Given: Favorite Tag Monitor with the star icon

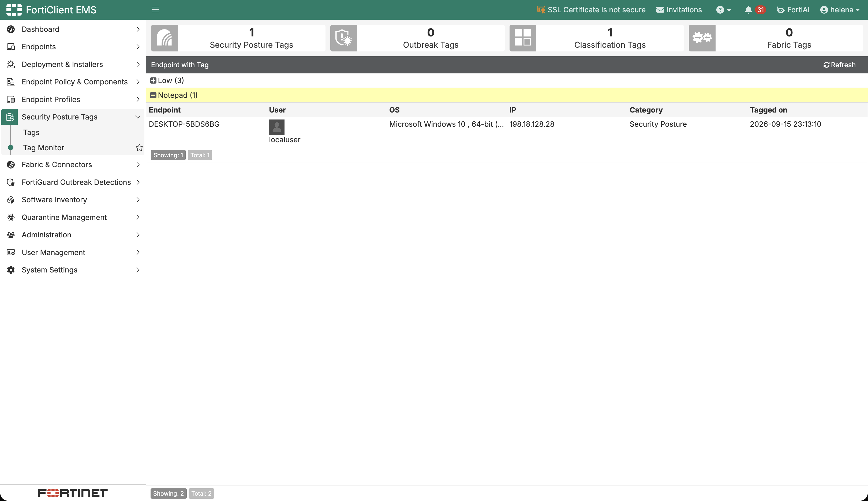Looking at the screenshot, I should point(139,148).
